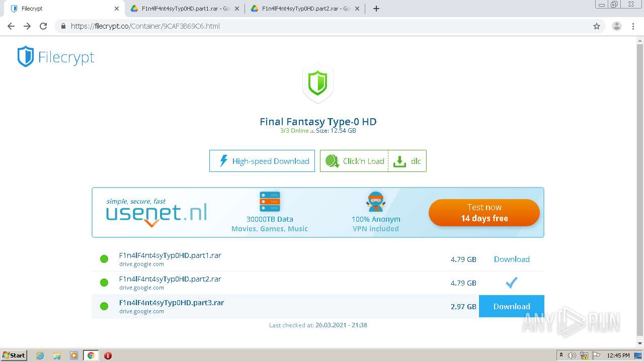
Task: Close the part2.rar tab
Action: (x=357, y=9)
